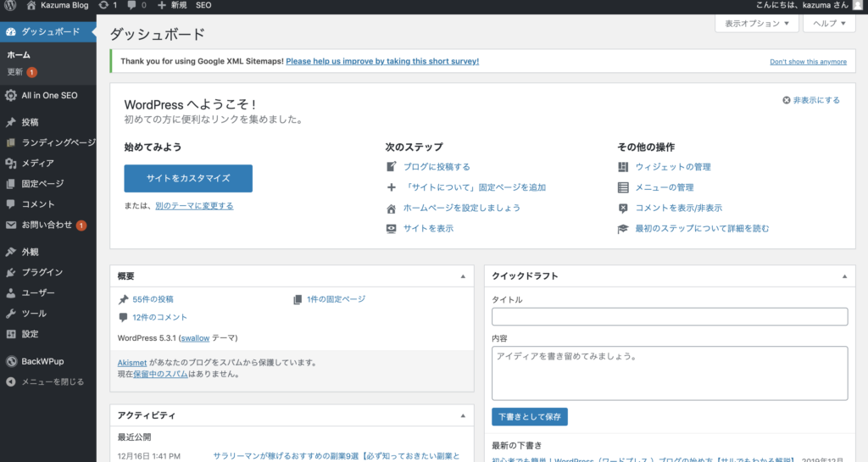Focus the タイトル input field
Screen dimensions: 868x462
pos(670,316)
